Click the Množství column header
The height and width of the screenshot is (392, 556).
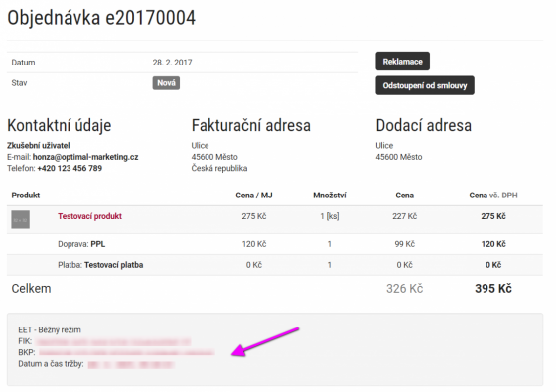click(330, 196)
